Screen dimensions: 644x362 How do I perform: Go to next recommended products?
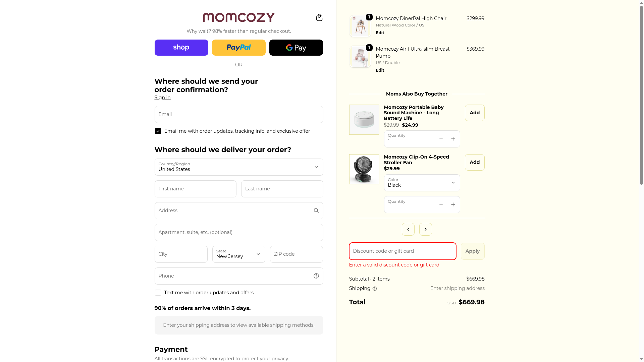pos(425,229)
